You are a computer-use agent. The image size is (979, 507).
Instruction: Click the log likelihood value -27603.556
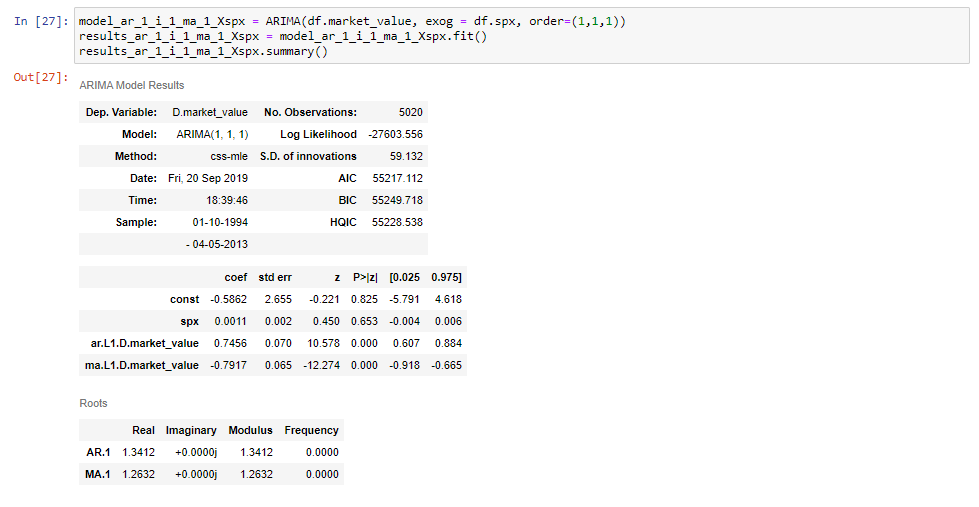click(x=395, y=134)
